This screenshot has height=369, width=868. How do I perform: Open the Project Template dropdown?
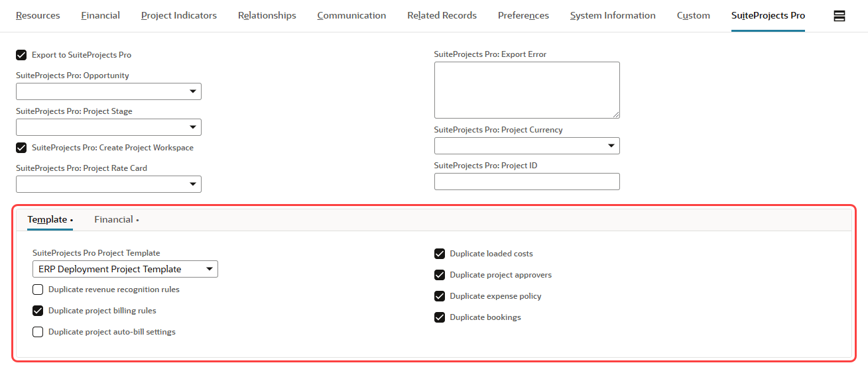[125, 269]
